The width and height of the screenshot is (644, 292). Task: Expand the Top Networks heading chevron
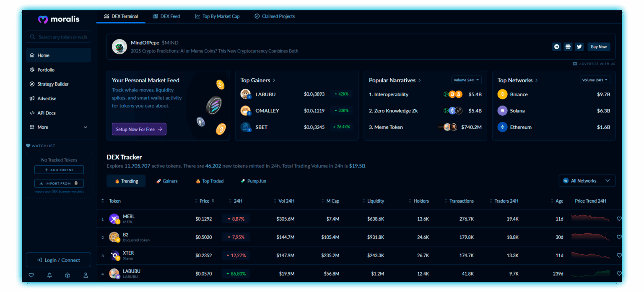(536, 80)
